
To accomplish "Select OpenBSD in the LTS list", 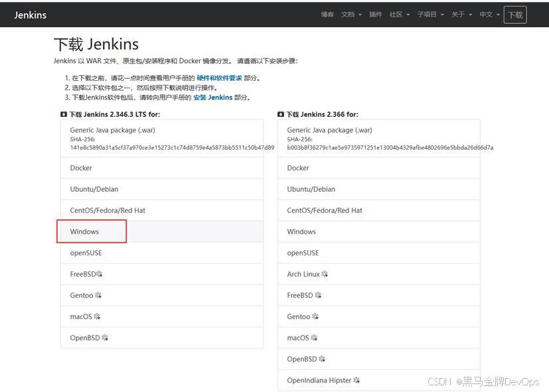I will [x=162, y=338].
